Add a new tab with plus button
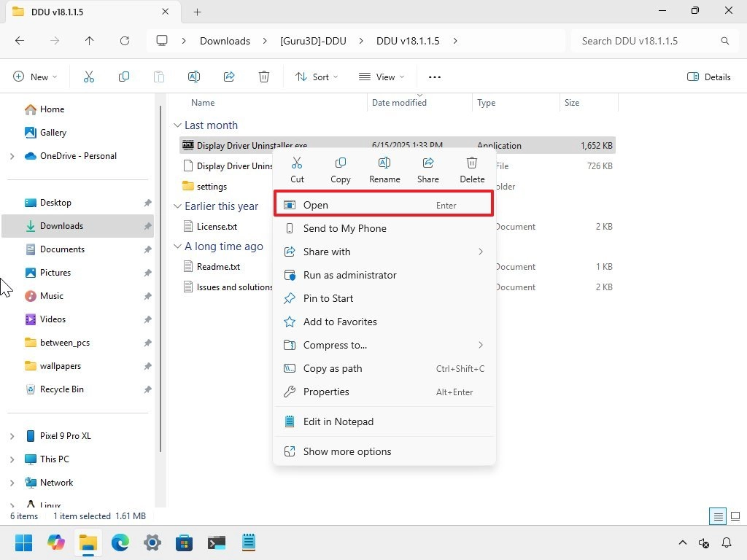Viewport: 747px width, 560px height. (197, 12)
